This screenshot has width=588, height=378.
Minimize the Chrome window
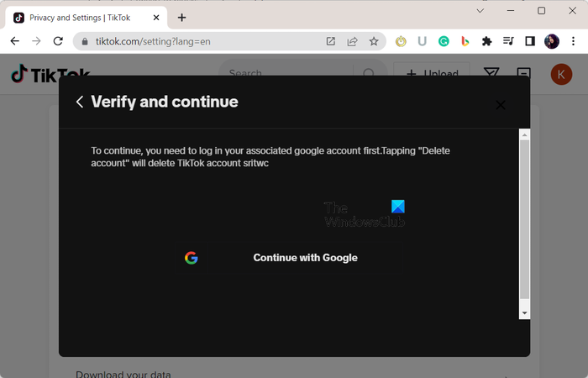[x=511, y=10]
